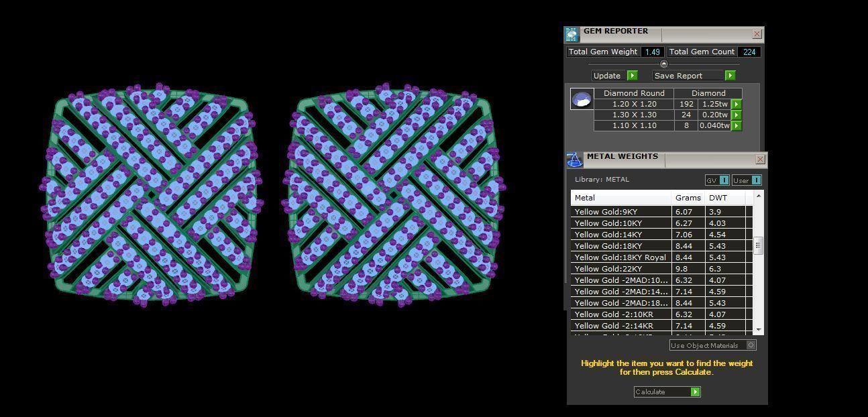Viewport: 868px width, 417px height.
Task: Select the Yellow Gold:14KY row
Action: [661, 234]
